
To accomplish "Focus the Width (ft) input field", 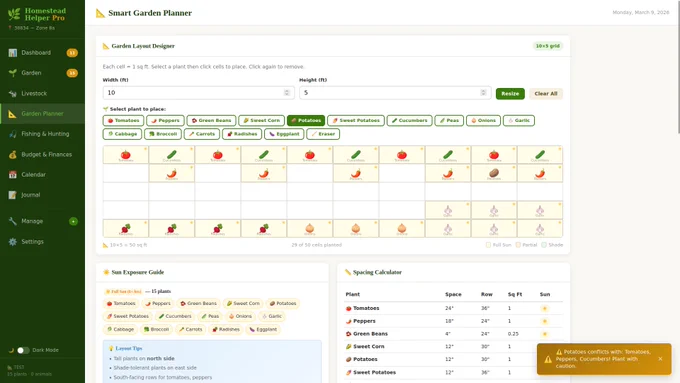I will click(198, 93).
